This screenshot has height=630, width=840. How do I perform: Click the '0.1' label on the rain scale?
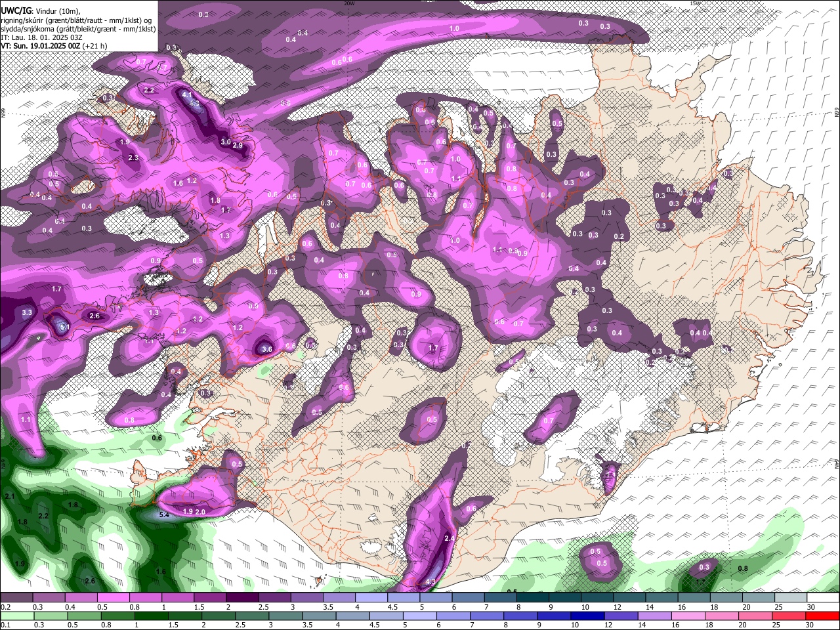(5, 625)
